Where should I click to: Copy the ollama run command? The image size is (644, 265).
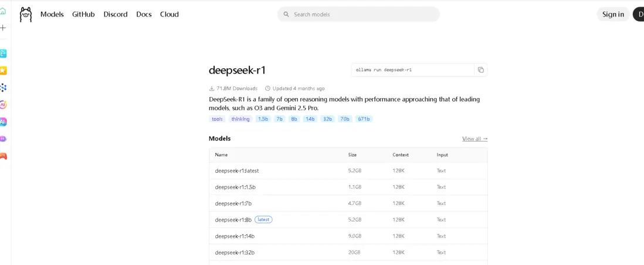click(x=481, y=70)
